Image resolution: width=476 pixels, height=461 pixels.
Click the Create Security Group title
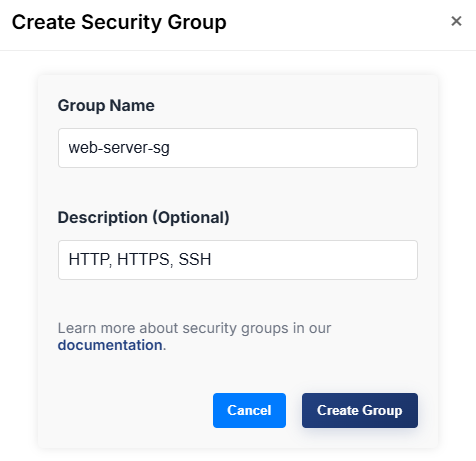(119, 22)
